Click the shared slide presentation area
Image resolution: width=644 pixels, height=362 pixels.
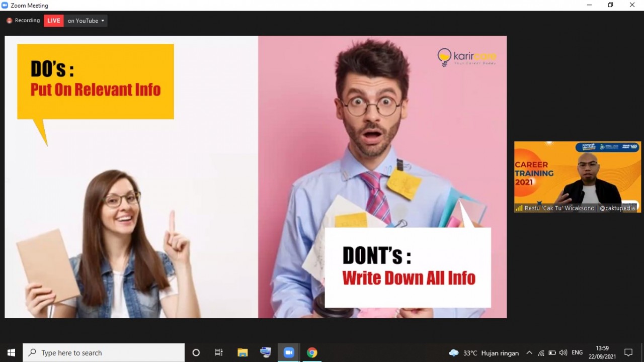point(256,176)
